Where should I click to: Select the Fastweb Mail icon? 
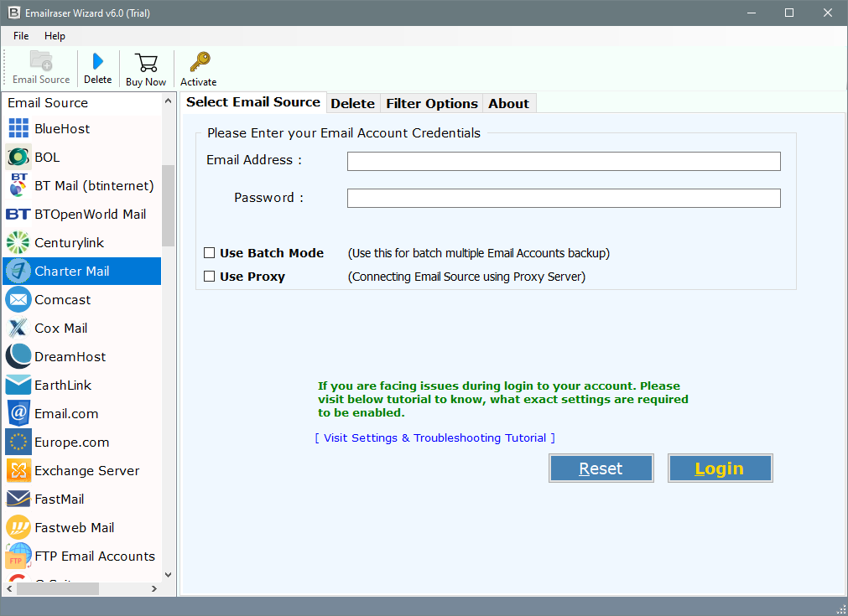[18, 527]
